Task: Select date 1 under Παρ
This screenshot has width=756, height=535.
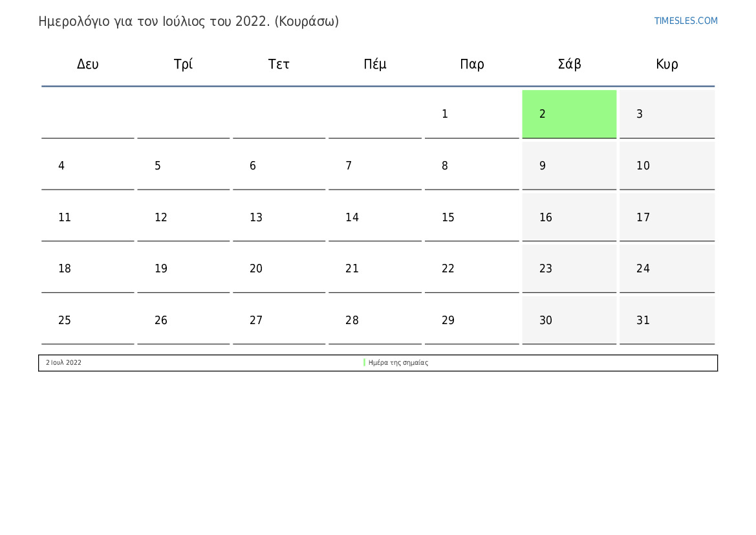Action: pyautogui.click(x=471, y=114)
